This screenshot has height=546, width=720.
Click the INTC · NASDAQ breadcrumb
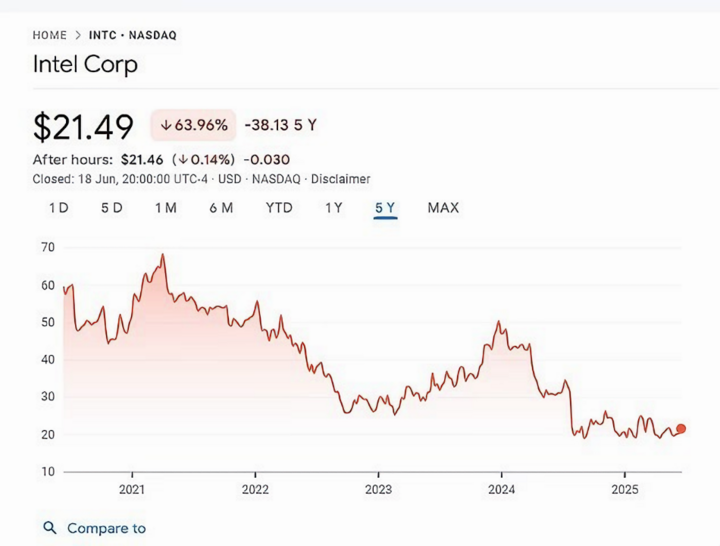pos(133,35)
